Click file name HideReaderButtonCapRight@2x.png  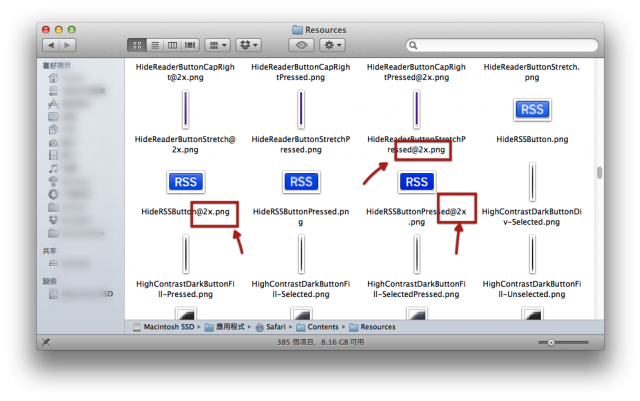click(x=185, y=72)
